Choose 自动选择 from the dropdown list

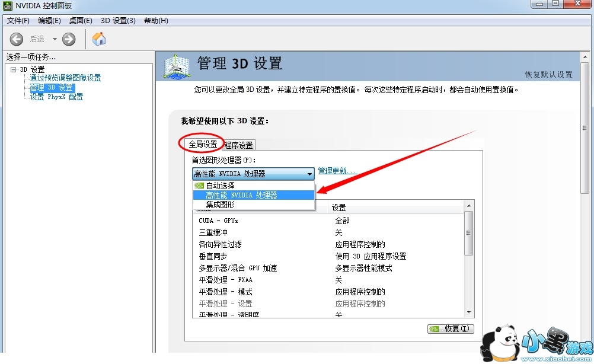coord(254,186)
